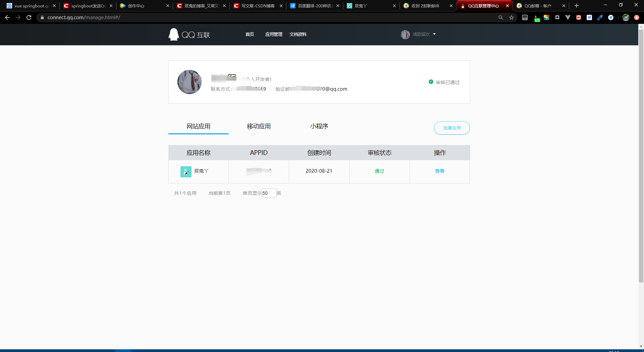Click the bookmark star in the address bar

pyautogui.click(x=512, y=17)
